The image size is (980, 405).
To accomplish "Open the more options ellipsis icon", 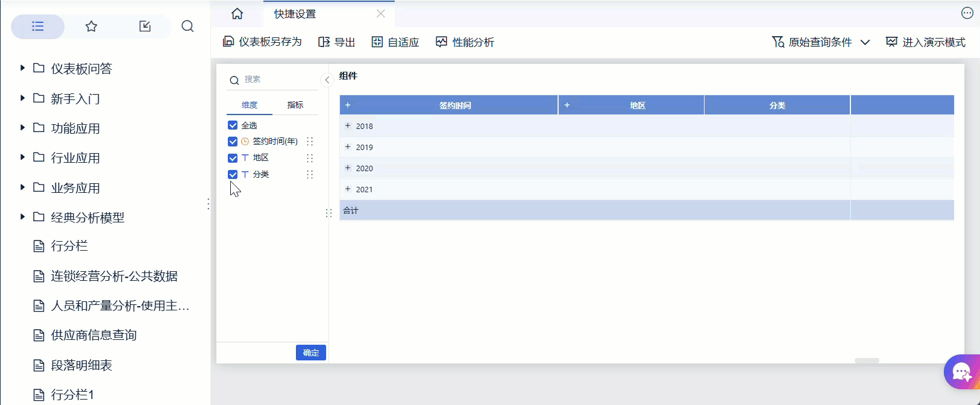I will tap(967, 13).
